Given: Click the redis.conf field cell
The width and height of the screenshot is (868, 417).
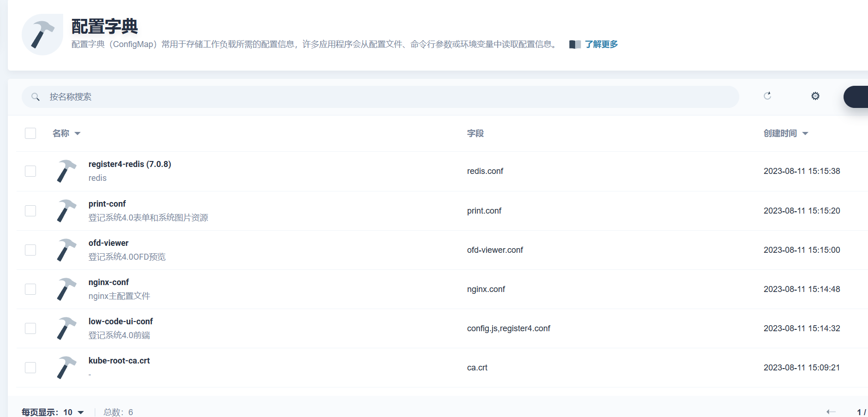Looking at the screenshot, I should click(485, 171).
